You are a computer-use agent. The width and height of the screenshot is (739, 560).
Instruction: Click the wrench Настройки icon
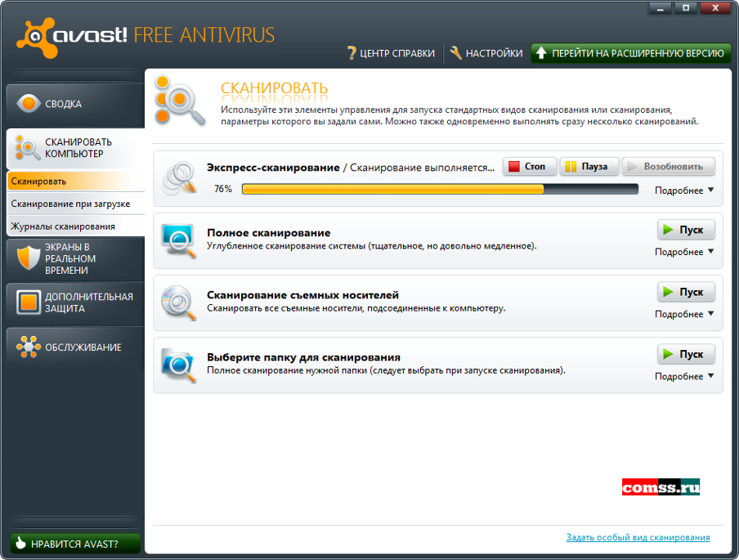[x=455, y=53]
